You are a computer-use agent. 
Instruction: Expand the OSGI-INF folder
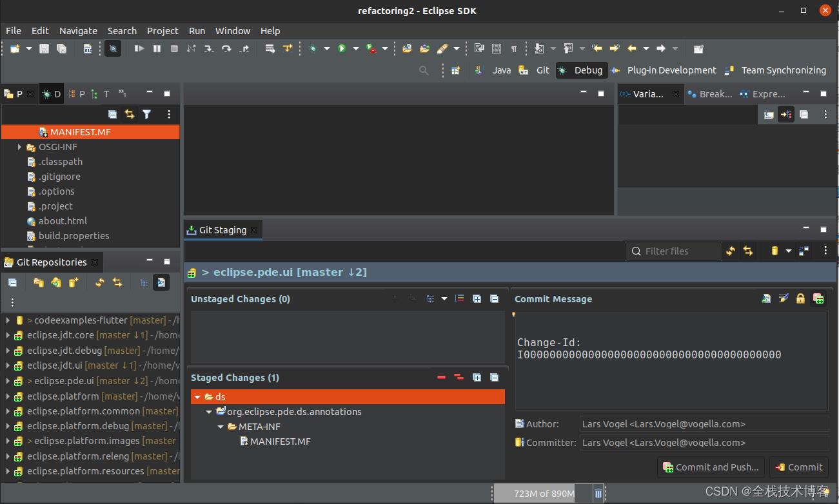coord(19,147)
